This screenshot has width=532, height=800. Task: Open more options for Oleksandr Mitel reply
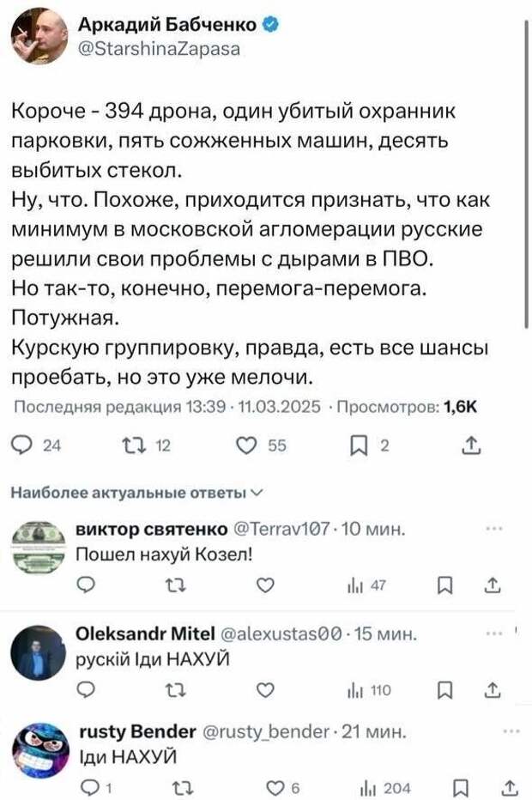495,633
